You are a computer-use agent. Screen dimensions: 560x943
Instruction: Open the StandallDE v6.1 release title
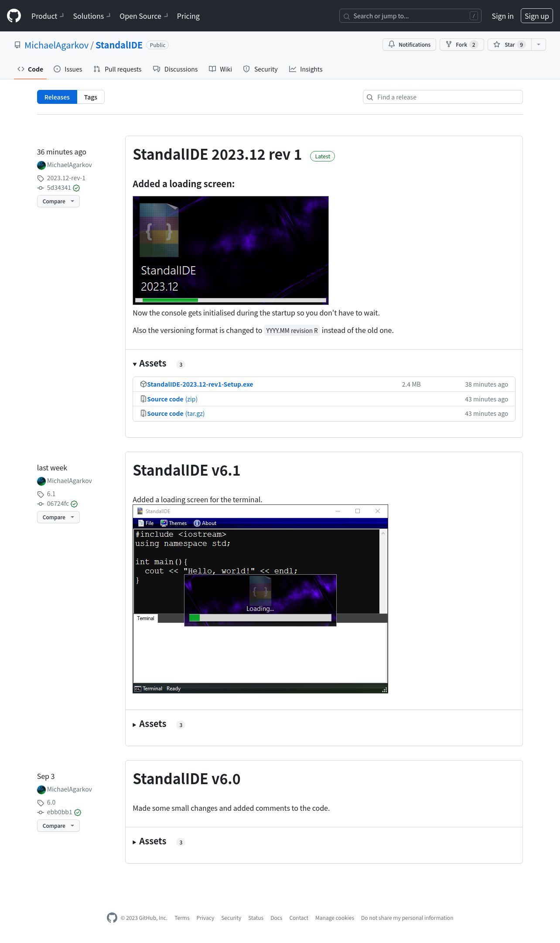click(x=186, y=470)
